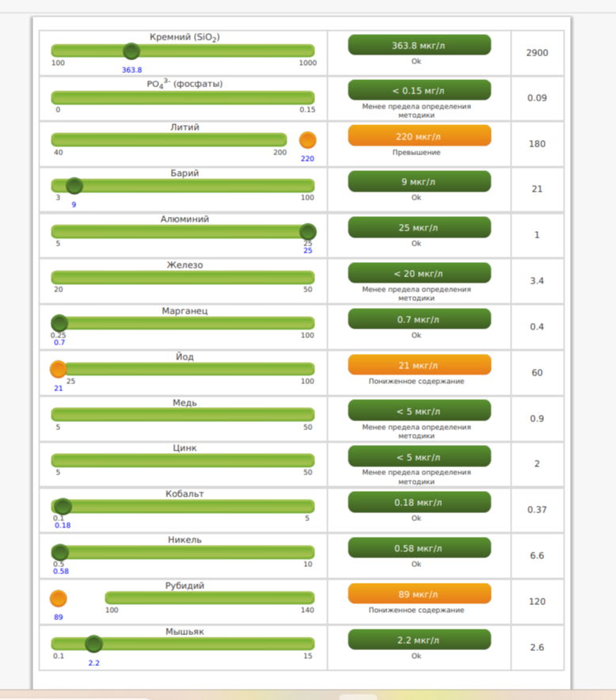Select the orange Рубидий marker at 89
This screenshot has width=616, height=700.
[59, 599]
